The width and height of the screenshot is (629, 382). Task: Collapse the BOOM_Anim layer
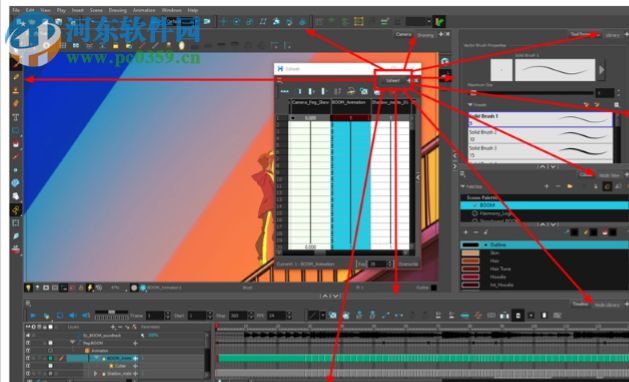[95, 358]
